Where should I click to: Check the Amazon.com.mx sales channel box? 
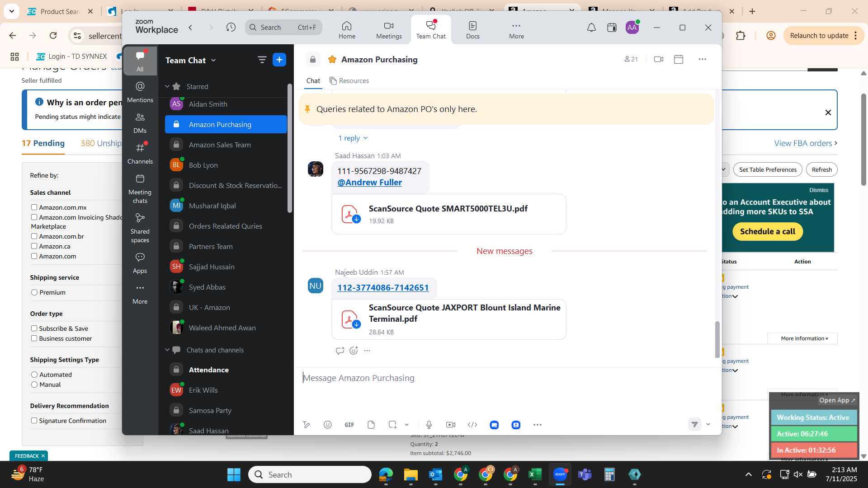click(34, 207)
